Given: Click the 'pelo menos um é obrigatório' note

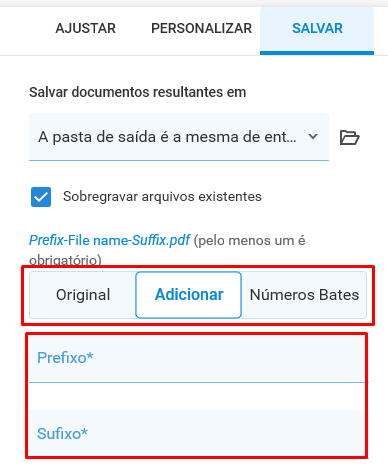Looking at the screenshot, I should coord(167,250).
